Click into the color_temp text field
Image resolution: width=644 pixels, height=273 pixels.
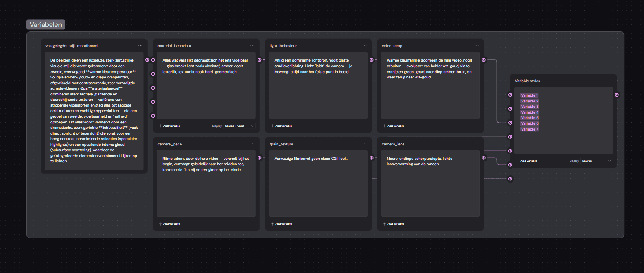tap(430, 85)
